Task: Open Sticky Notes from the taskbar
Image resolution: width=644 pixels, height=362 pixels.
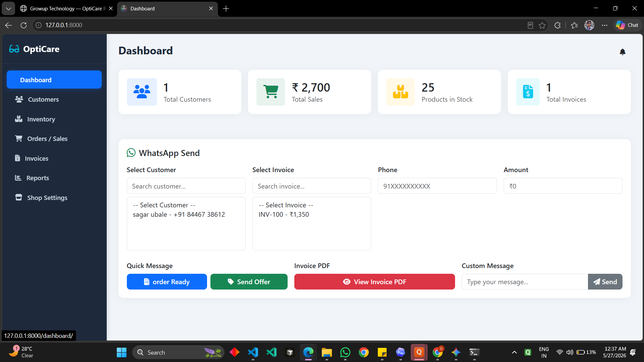Action: point(382,352)
